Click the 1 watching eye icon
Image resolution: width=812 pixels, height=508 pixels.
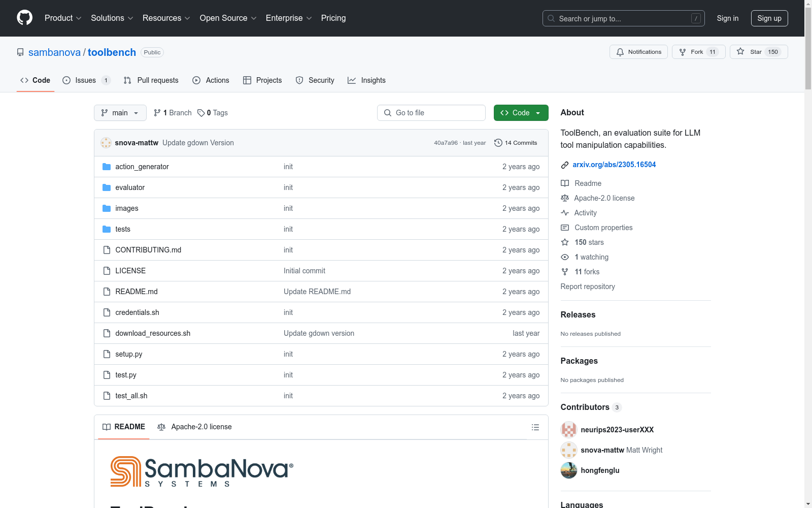coord(565,257)
